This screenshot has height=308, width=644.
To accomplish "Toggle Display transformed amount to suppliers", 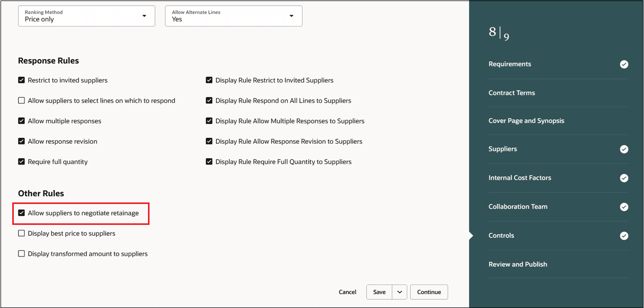I will (x=21, y=254).
